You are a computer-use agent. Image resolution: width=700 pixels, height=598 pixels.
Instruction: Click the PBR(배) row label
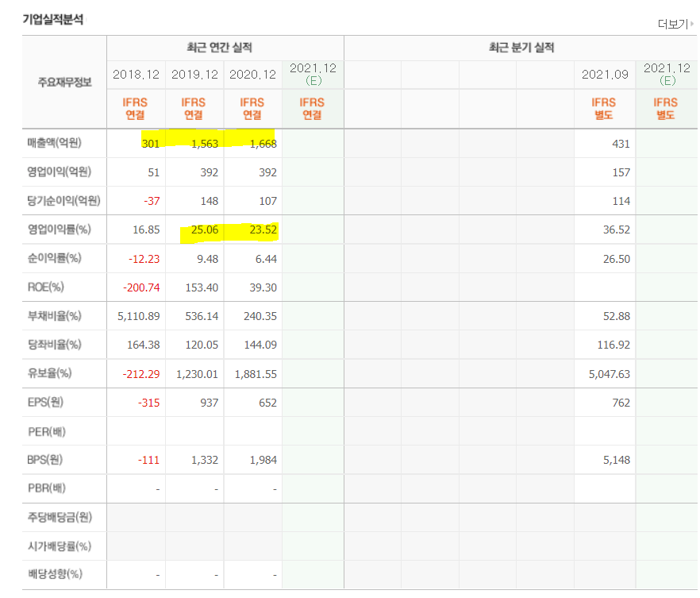click(46, 488)
